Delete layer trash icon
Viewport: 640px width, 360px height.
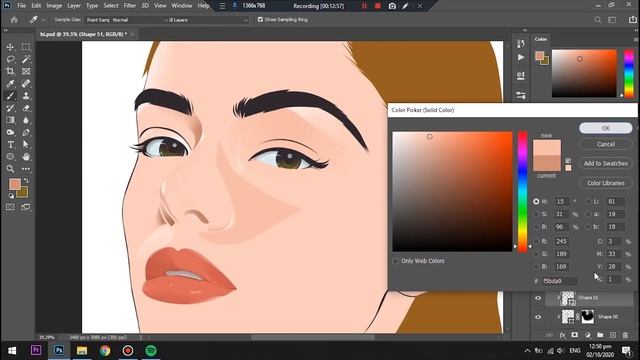click(x=625, y=335)
